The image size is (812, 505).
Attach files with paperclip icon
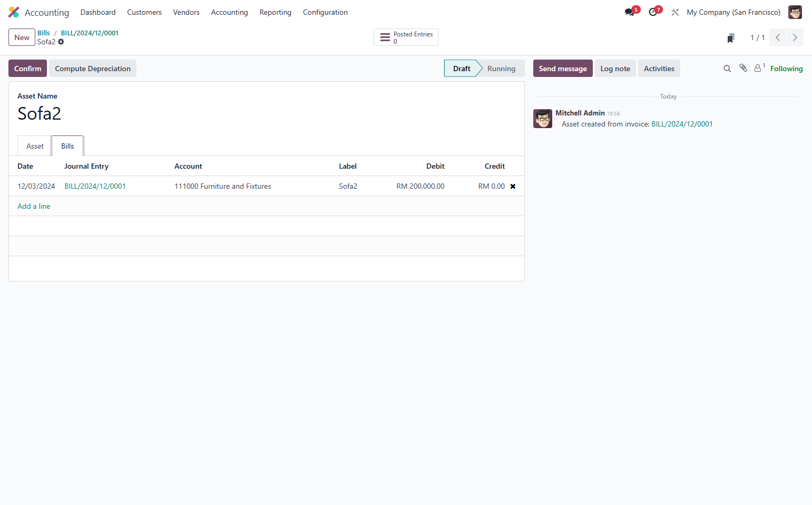pyautogui.click(x=743, y=68)
